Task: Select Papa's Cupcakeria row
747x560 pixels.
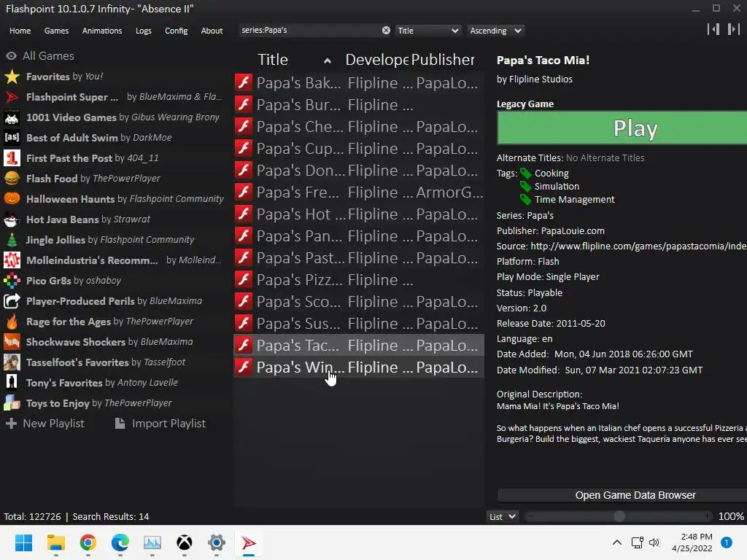Action: coord(359,149)
